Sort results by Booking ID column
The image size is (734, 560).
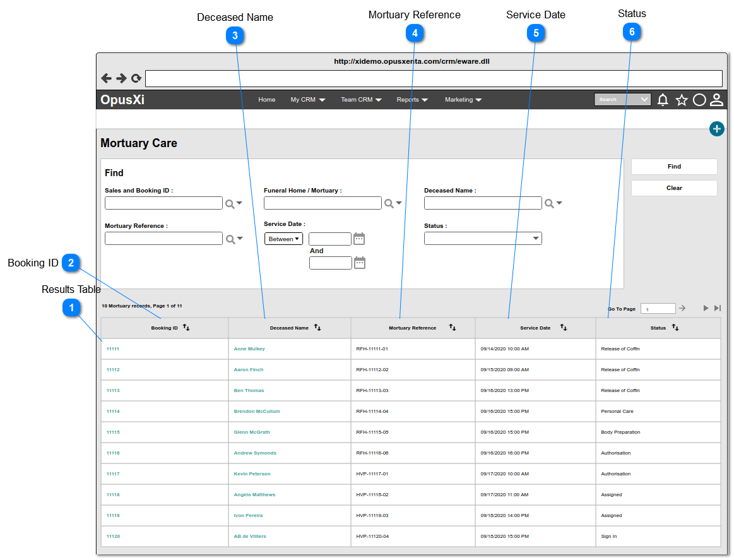pyautogui.click(x=186, y=328)
